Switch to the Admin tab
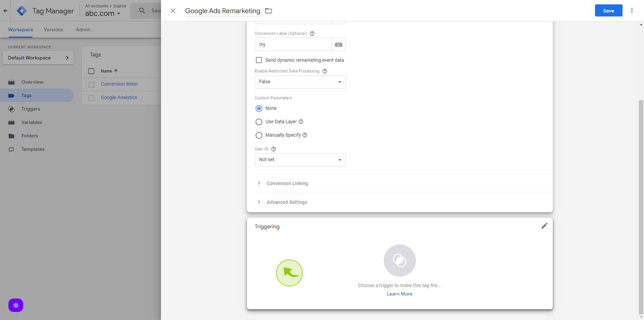Viewport: 644px width, 320px height. coord(83,30)
